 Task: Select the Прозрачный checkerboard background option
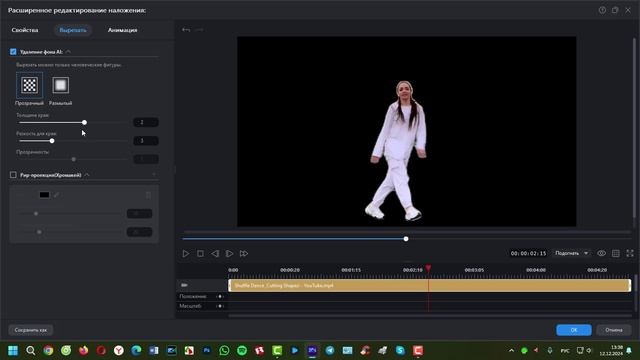point(29,85)
